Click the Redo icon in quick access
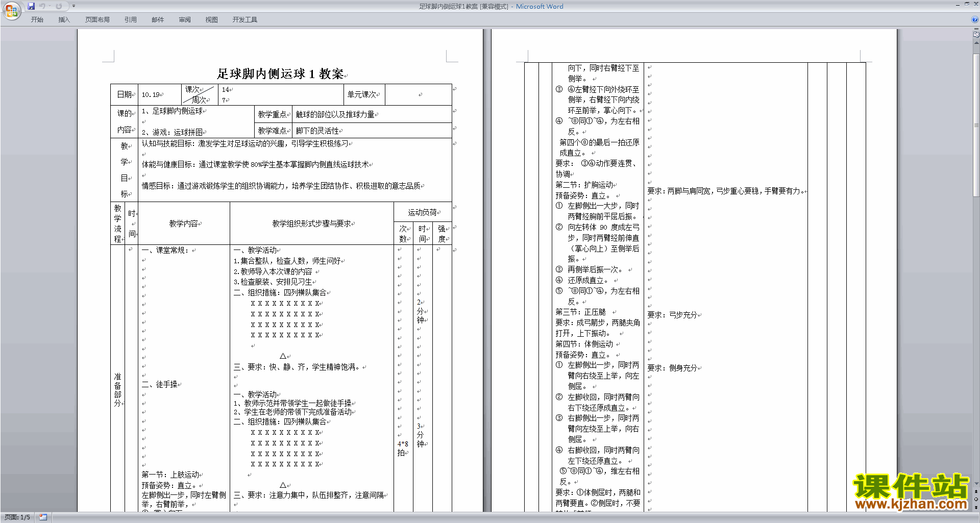This screenshot has height=523, width=980. (x=59, y=6)
